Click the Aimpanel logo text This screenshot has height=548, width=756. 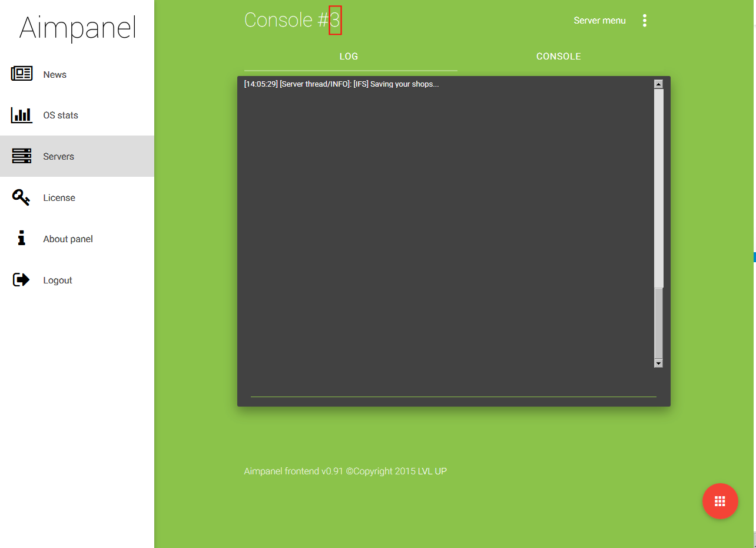click(x=78, y=28)
